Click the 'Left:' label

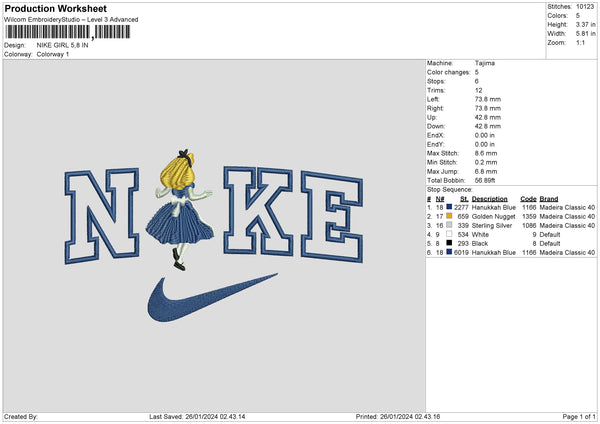coord(433,99)
